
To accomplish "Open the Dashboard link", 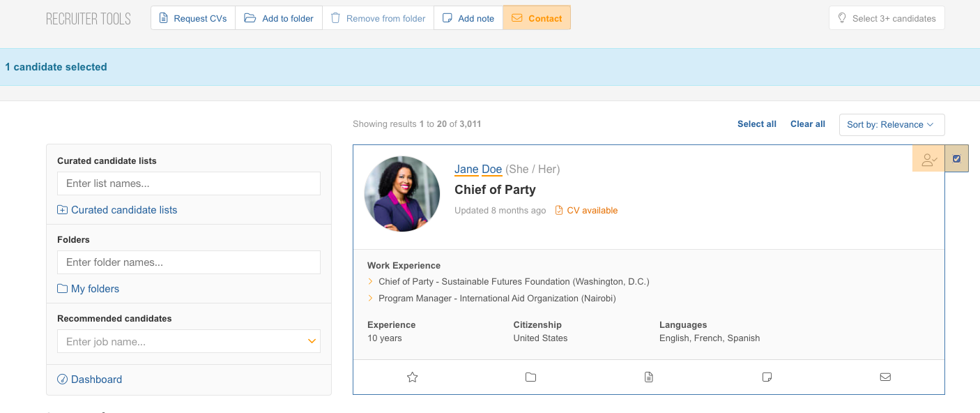I will (90, 380).
